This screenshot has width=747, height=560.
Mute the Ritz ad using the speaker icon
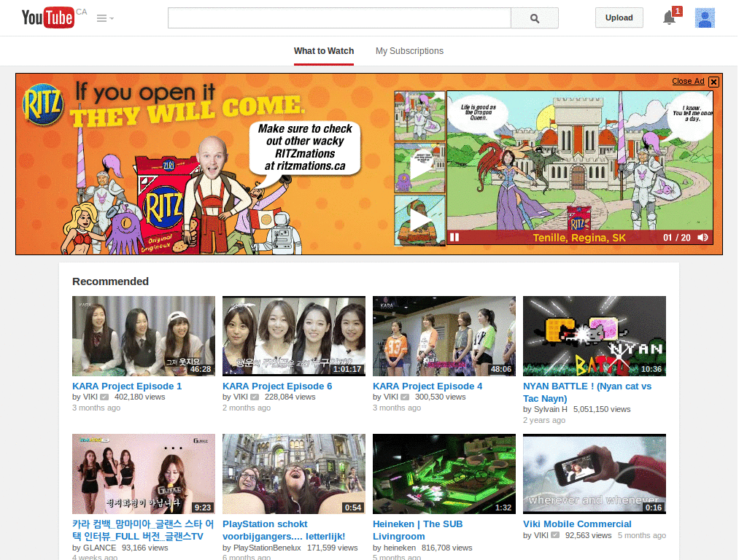(703, 237)
